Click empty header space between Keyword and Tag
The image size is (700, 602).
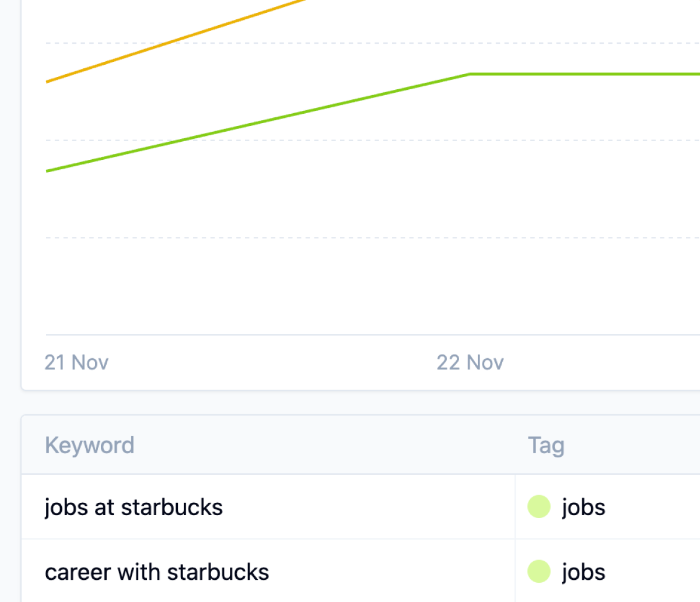pos(327,445)
